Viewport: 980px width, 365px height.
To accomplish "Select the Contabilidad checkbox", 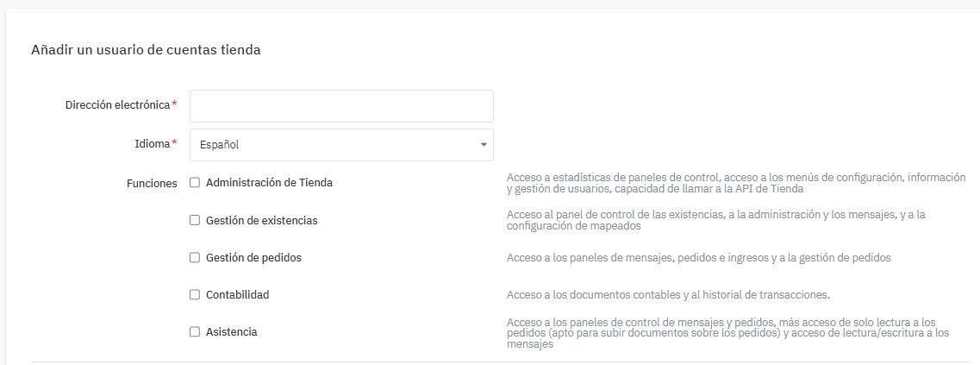I will [195, 295].
